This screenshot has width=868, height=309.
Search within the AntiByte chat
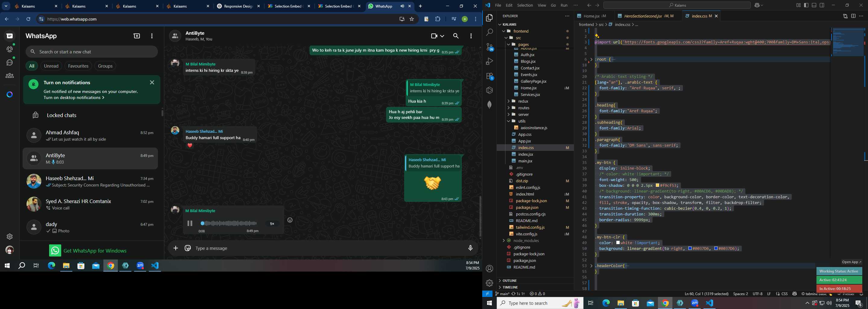coord(456,36)
